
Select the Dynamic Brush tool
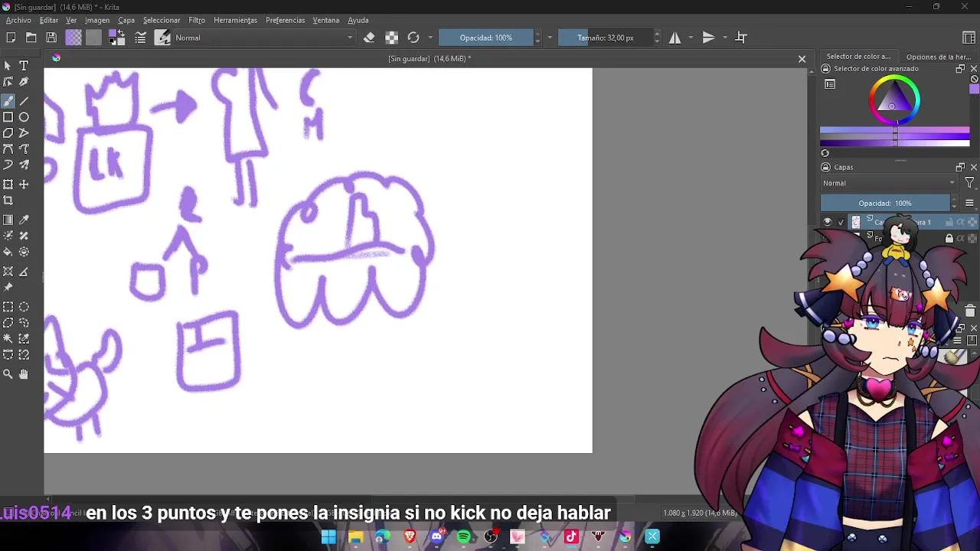8,165
